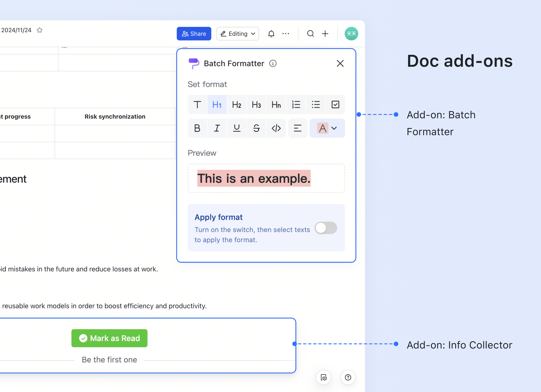The width and height of the screenshot is (541, 392).
Task: Select plain text T format
Action: tap(197, 104)
